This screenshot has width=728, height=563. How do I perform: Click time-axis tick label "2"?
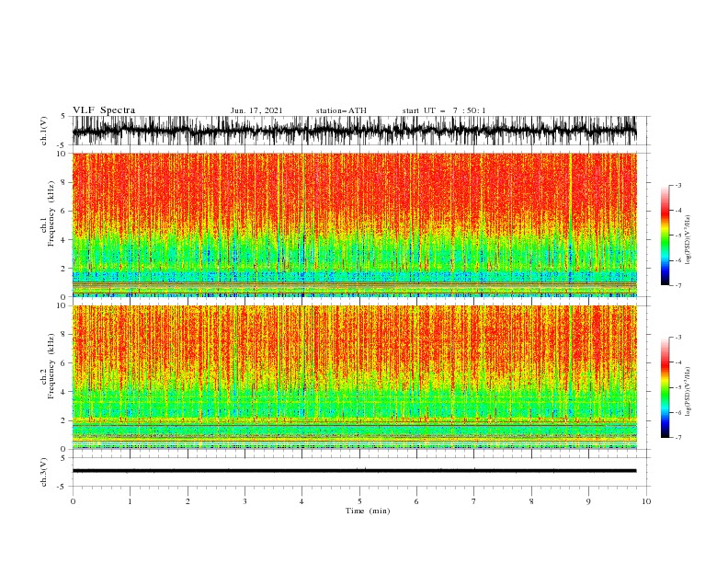[188, 501]
